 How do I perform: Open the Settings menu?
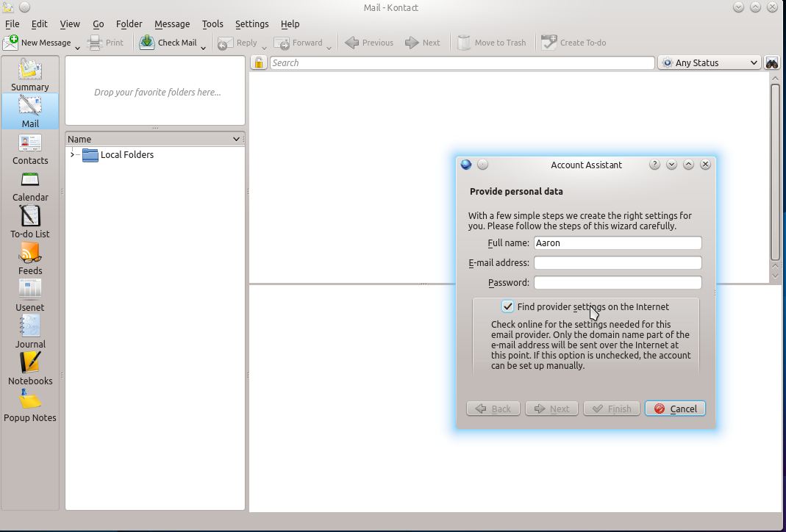coord(251,24)
